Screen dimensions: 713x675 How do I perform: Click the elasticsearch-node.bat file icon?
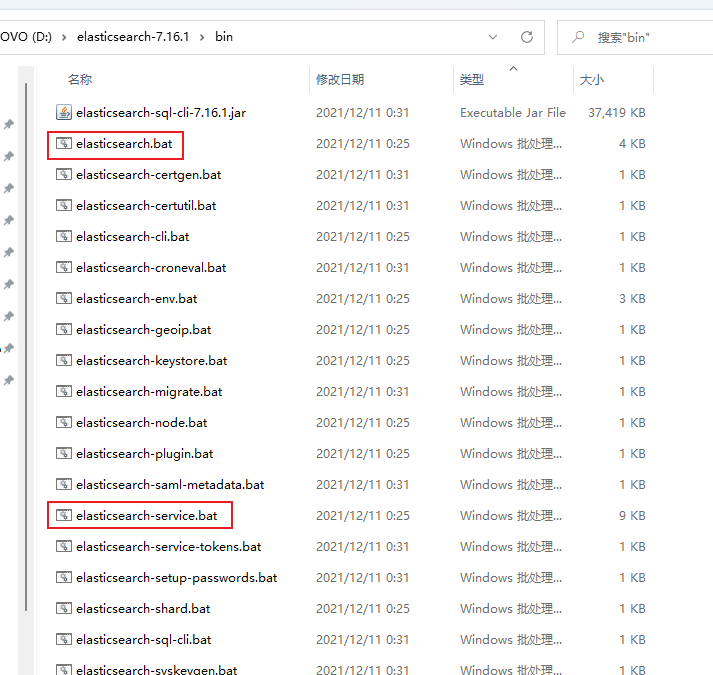tap(64, 423)
